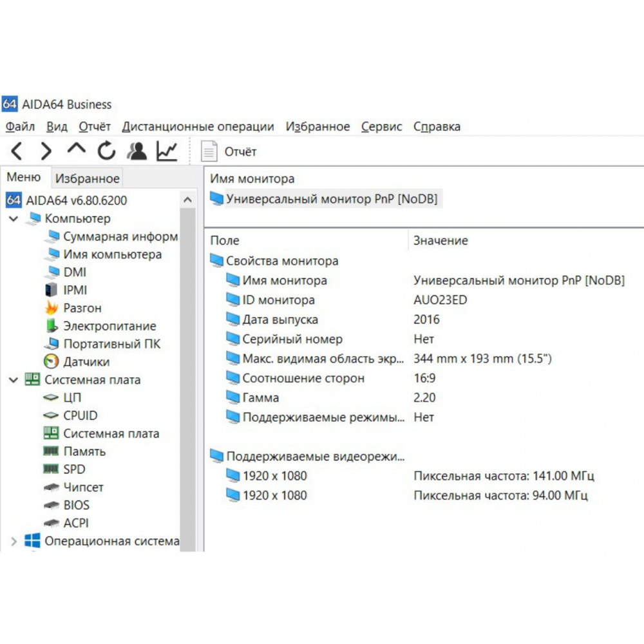Go forward using the Forward arrow
Screen dimensions: 644x644
(x=46, y=151)
